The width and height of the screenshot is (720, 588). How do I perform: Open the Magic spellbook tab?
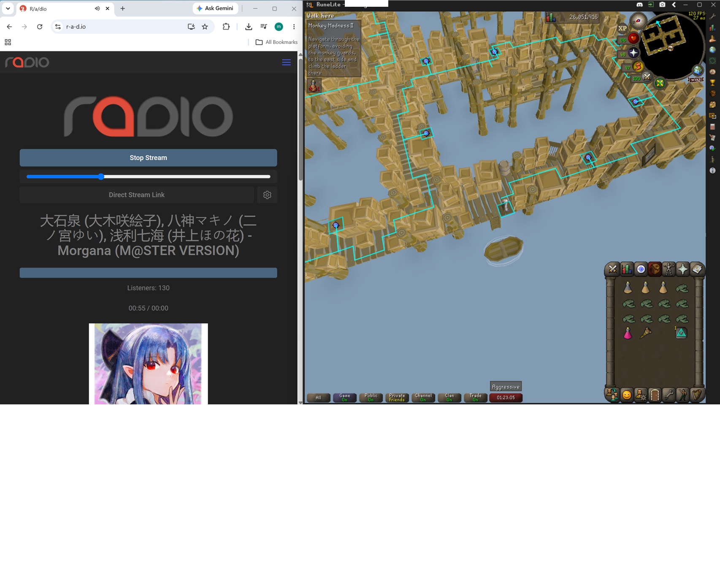[x=696, y=269]
